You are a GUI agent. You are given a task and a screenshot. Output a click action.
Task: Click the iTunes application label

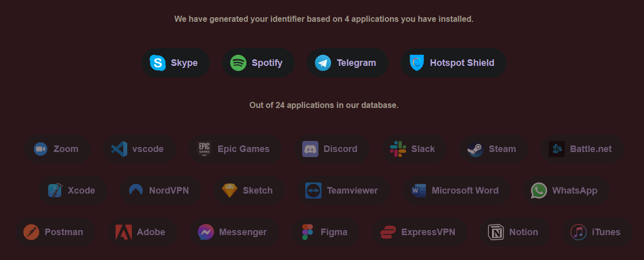point(605,232)
